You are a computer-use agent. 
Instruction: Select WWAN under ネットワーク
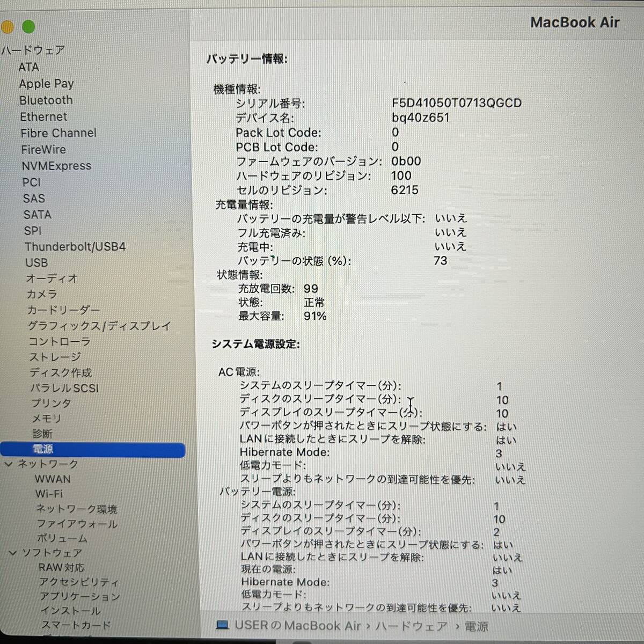(x=53, y=479)
